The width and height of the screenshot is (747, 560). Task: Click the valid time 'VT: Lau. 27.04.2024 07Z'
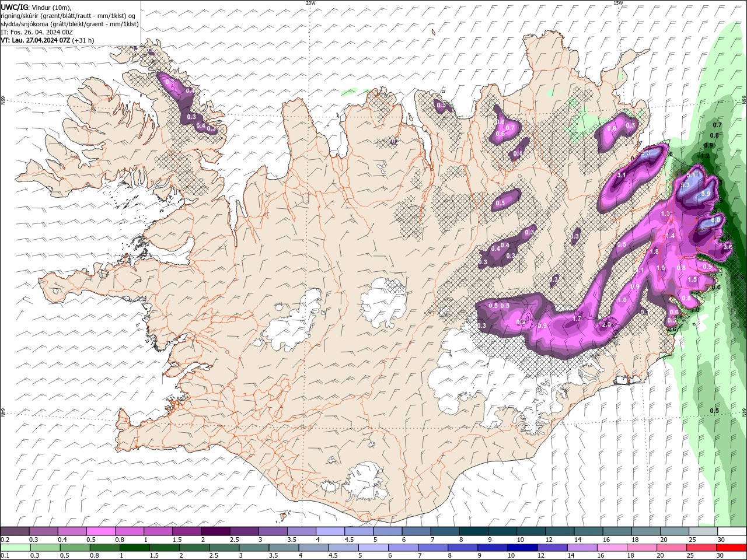36,40
